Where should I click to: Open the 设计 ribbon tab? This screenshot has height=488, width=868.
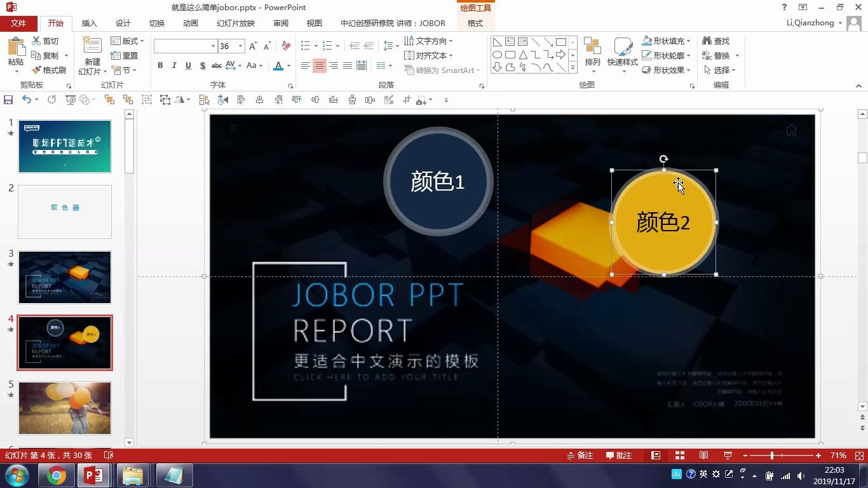click(x=123, y=23)
